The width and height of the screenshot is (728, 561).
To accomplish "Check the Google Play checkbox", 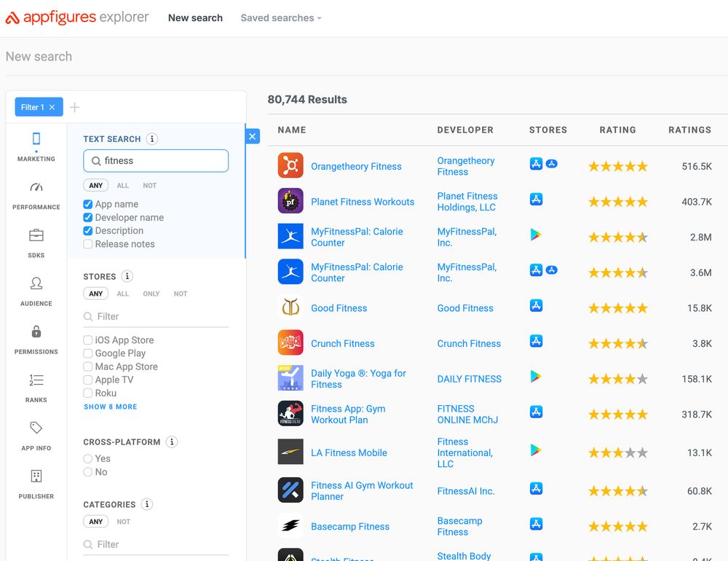I will coord(88,353).
